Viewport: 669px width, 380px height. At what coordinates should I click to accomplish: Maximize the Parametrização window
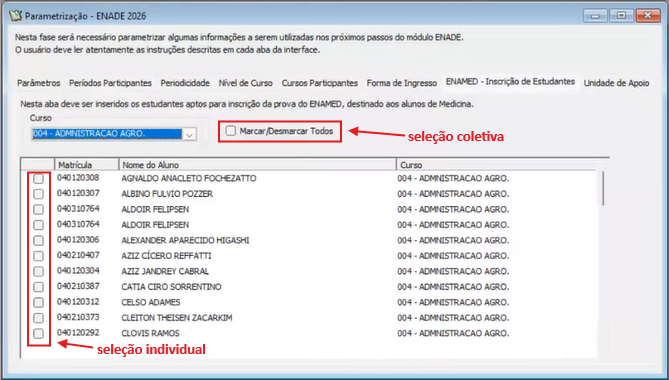(621, 16)
